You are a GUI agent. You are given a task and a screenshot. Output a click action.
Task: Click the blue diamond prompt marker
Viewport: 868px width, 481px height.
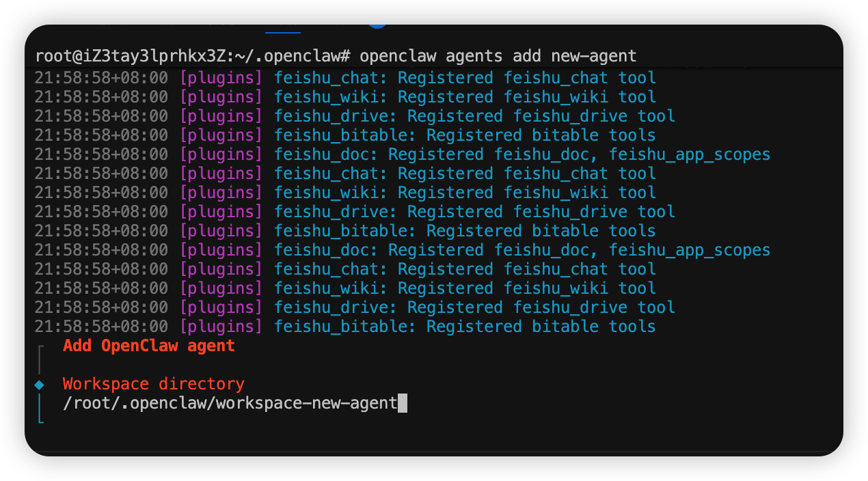click(x=40, y=385)
